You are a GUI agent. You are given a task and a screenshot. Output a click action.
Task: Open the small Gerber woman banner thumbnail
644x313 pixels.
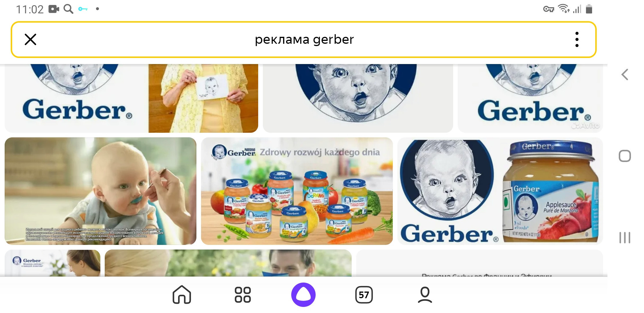[53, 263]
